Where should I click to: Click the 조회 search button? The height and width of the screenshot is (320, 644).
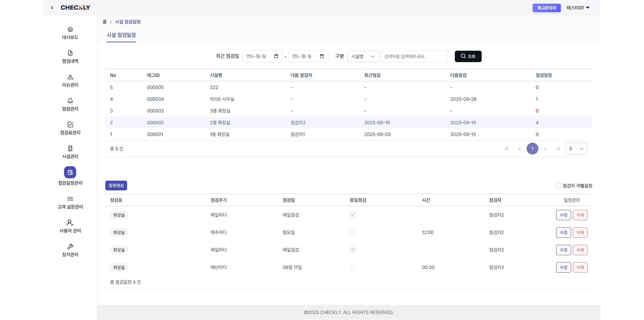pyautogui.click(x=468, y=56)
